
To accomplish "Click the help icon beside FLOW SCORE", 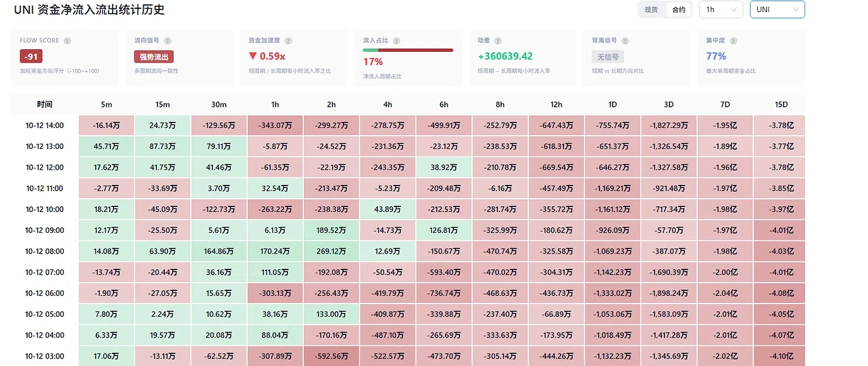I will point(67,41).
